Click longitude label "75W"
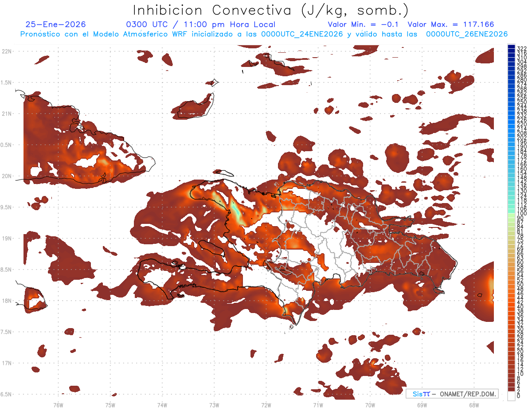The image size is (532, 411). click(110, 405)
